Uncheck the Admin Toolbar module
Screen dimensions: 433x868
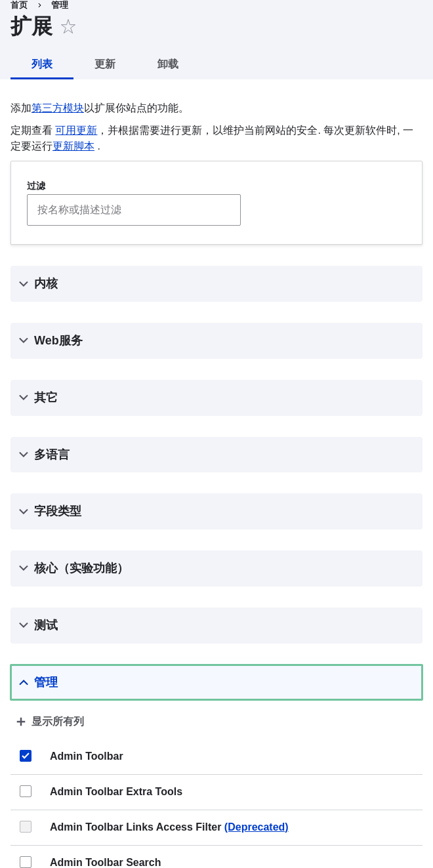tap(26, 756)
